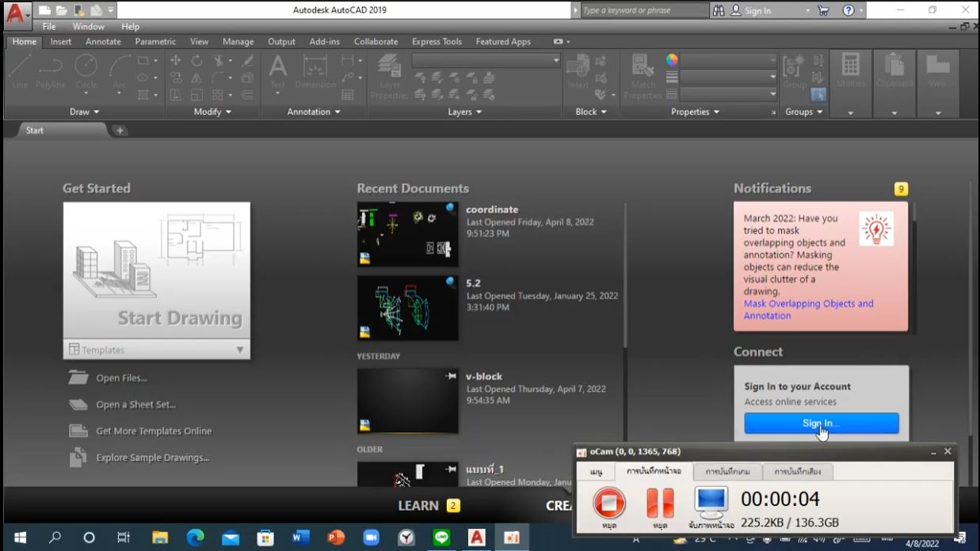
Task: Expand the Modify panel dropdown
Action: (212, 112)
